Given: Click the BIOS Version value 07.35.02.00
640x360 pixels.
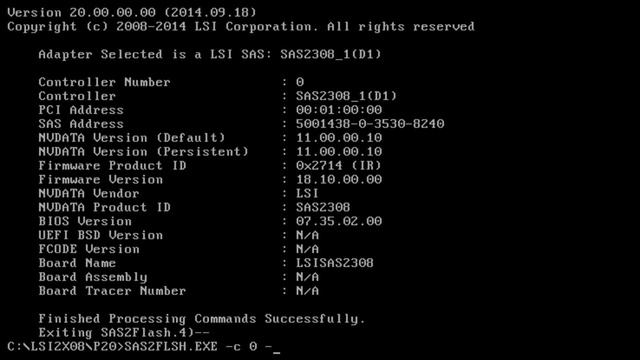Looking at the screenshot, I should [x=339, y=221].
